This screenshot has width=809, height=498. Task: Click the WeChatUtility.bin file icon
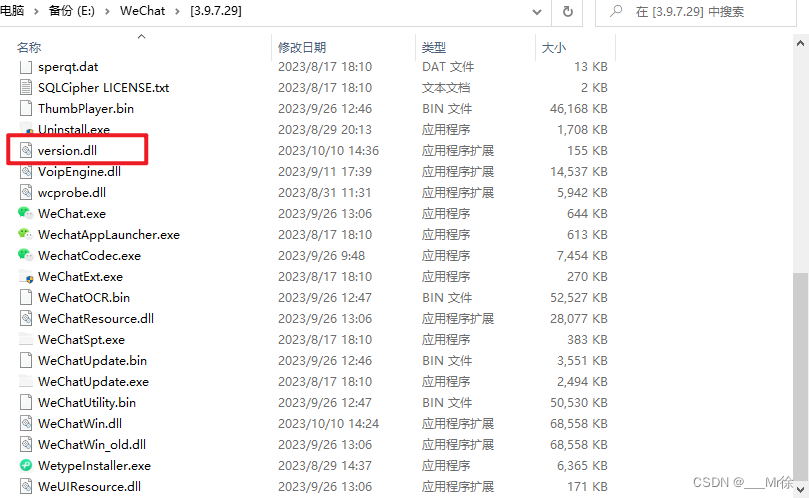click(26, 403)
